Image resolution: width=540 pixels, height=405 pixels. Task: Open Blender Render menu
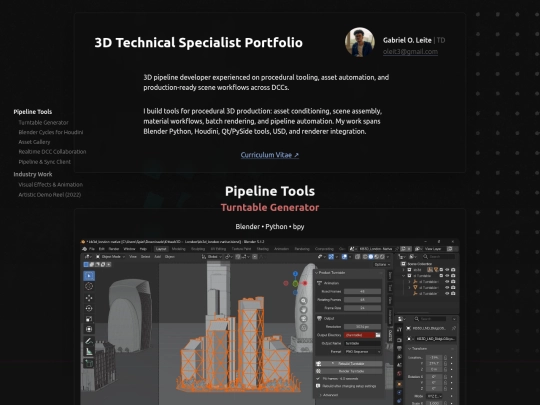point(114,249)
